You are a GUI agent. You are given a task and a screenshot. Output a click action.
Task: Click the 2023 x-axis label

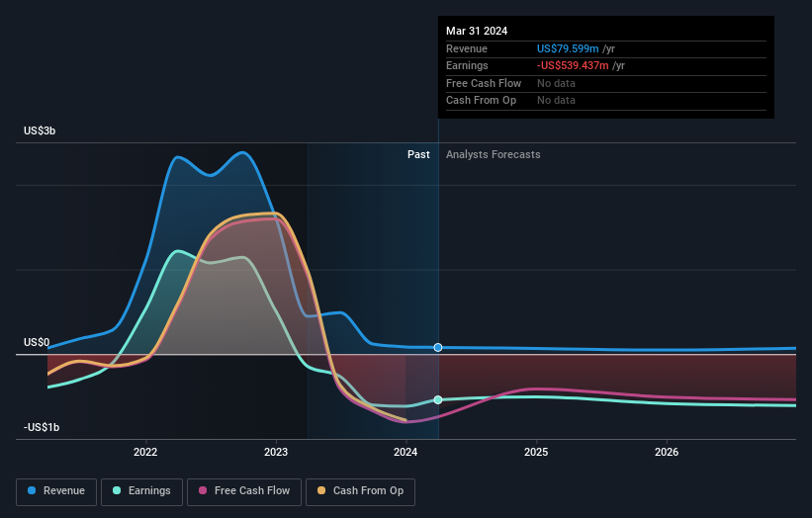[x=276, y=453]
